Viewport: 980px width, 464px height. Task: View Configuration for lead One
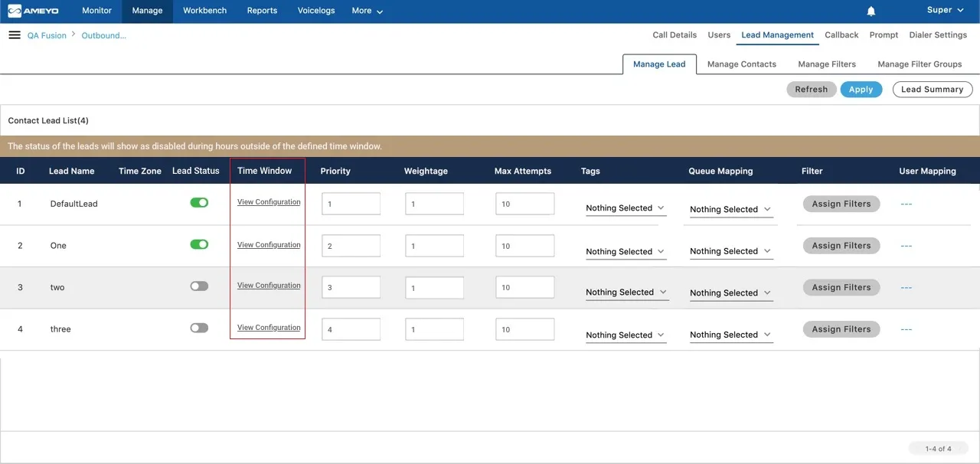click(269, 245)
